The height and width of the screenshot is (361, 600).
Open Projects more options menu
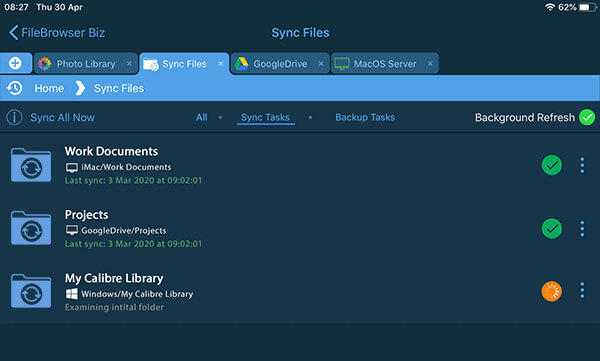tap(582, 229)
